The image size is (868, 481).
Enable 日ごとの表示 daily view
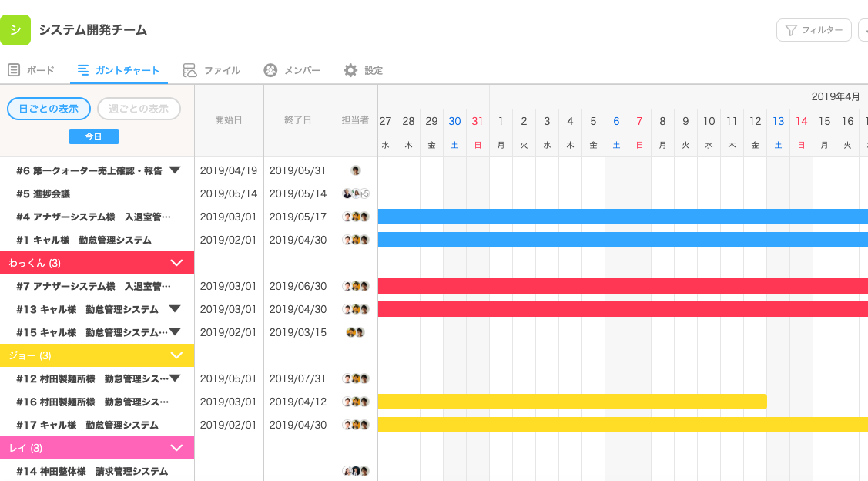tap(49, 109)
